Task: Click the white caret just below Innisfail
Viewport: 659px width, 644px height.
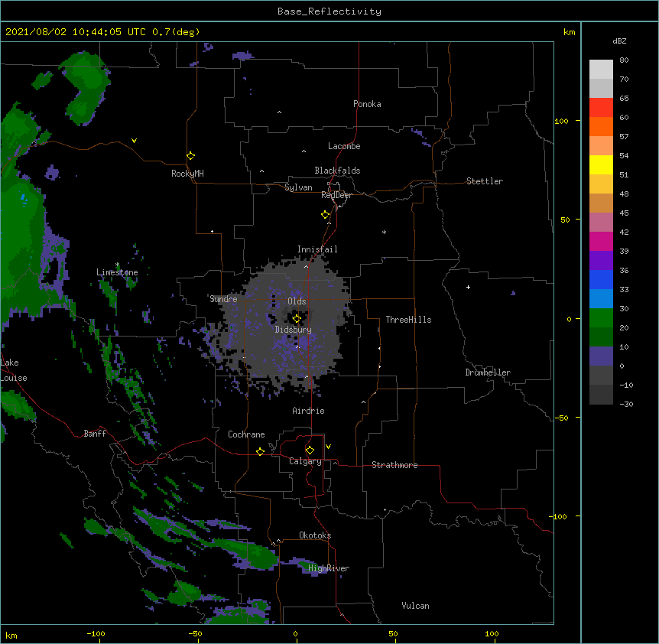Action: pos(306,266)
